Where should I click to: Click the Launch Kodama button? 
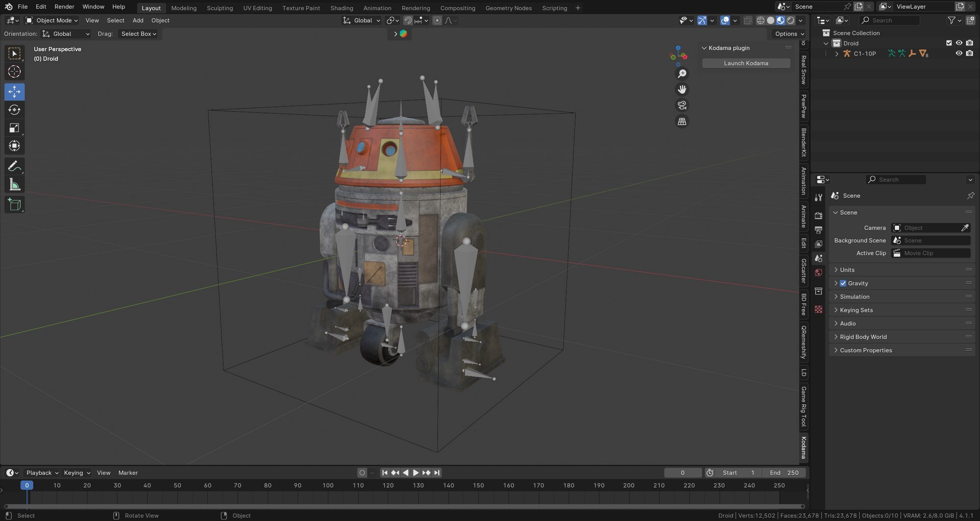click(746, 63)
